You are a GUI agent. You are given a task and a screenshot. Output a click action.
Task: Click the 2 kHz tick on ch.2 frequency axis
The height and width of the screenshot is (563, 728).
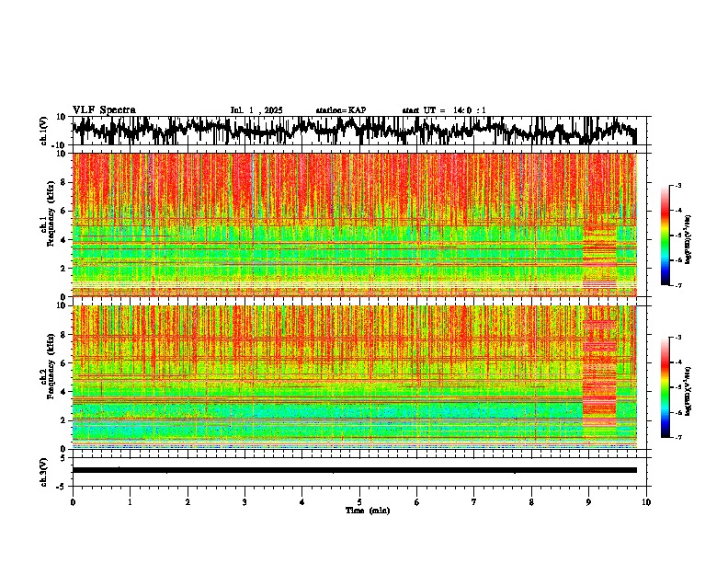(x=63, y=420)
